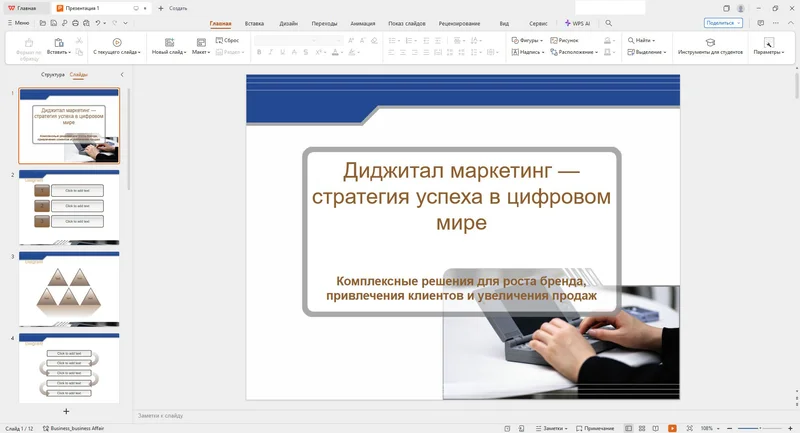Clear formatting with the eraser icon
This screenshot has height=433, width=800.
pyautogui.click(x=374, y=40)
